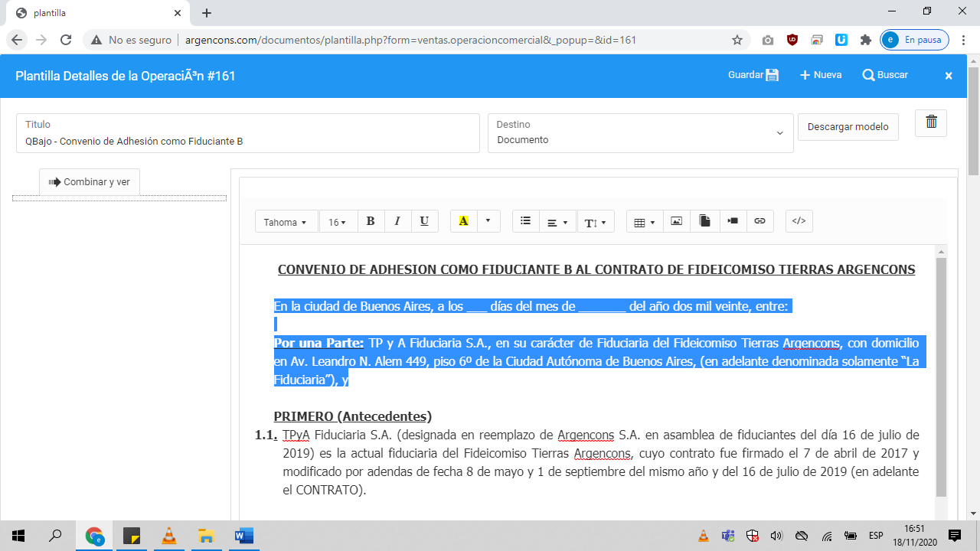Click the volume icon in system tray
The image size is (980, 551).
[x=776, y=536]
